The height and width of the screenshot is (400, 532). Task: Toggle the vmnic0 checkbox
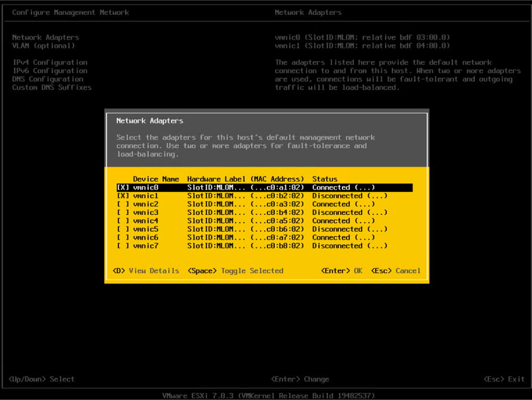[123, 187]
